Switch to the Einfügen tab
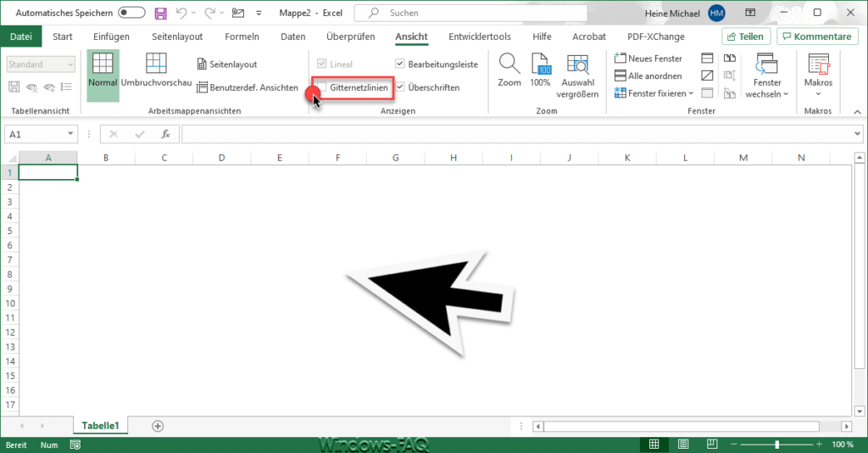 (111, 36)
